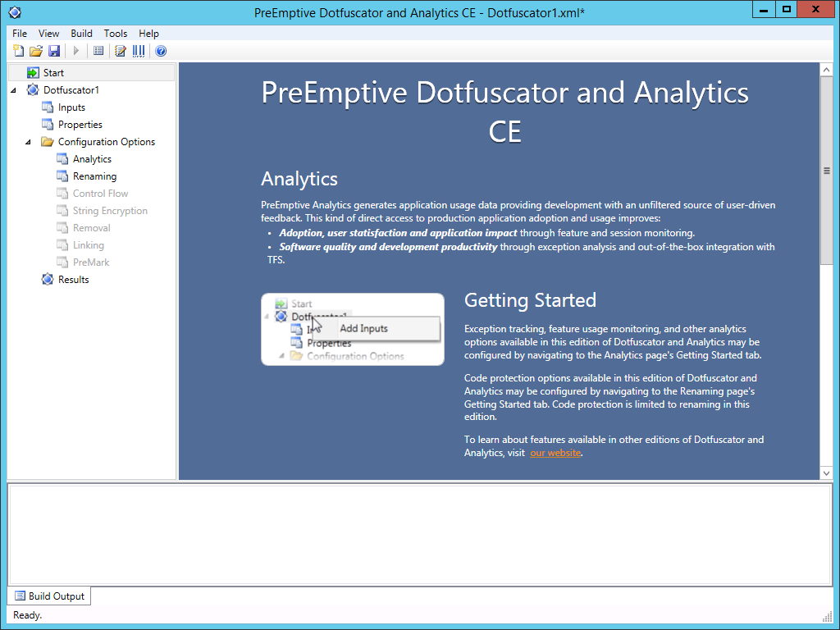Select the Properties node
840x630 pixels.
pos(80,124)
